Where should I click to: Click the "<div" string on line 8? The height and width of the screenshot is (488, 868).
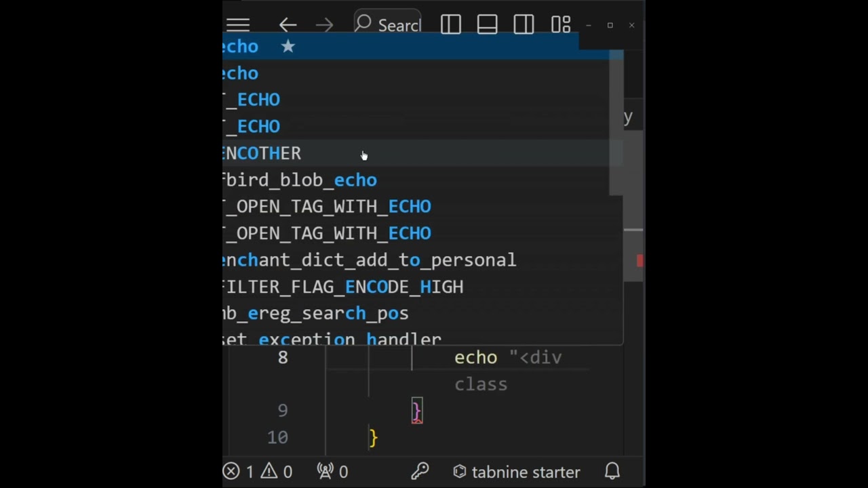536,357
